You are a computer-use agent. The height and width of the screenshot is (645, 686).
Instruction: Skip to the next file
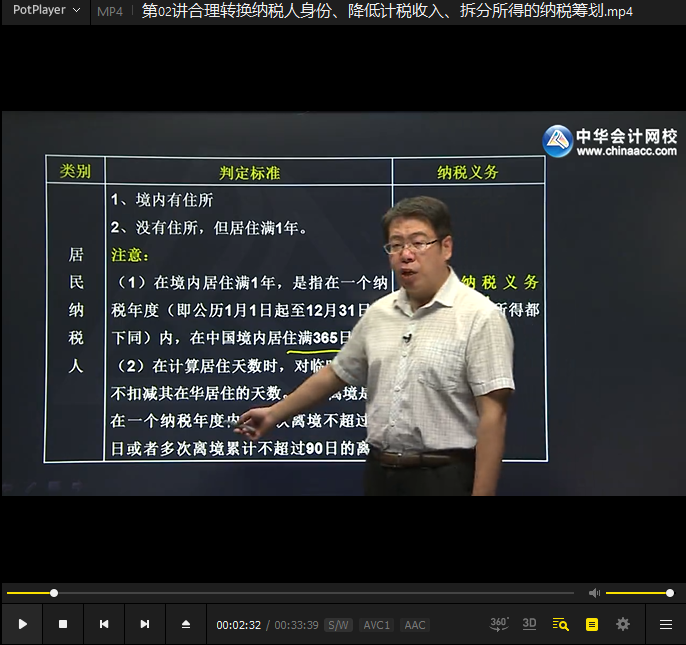[x=145, y=624]
